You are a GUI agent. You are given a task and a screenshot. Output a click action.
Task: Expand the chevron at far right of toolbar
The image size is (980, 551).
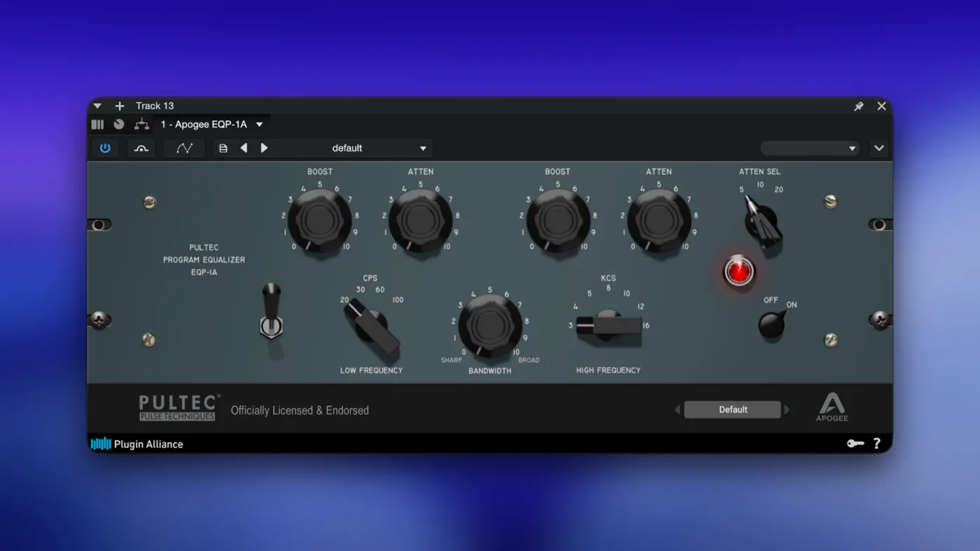tap(879, 148)
